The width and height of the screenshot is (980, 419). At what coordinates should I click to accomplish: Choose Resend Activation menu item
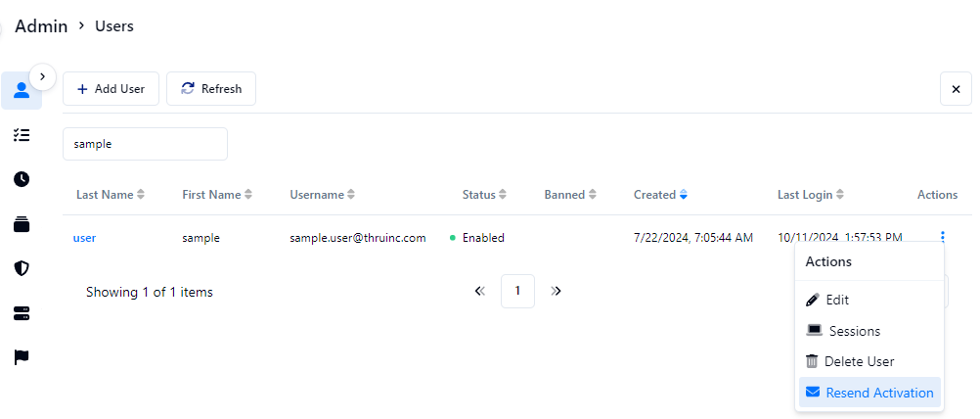point(878,393)
